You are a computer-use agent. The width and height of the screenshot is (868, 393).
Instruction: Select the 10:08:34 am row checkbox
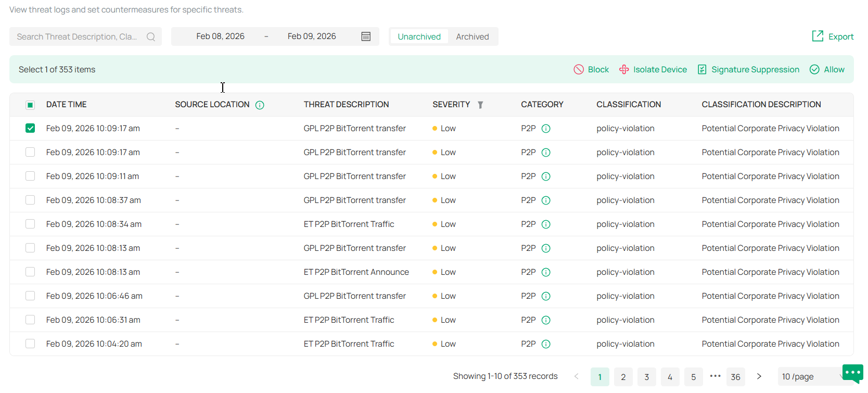[x=30, y=224]
